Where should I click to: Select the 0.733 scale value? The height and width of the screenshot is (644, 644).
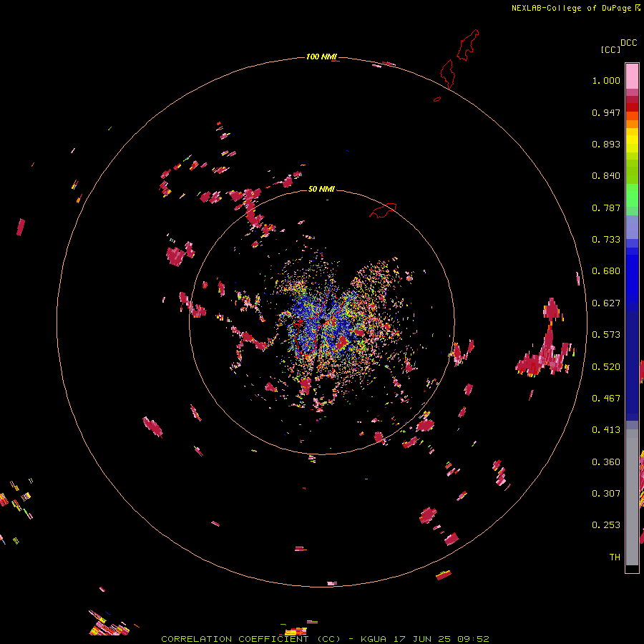tap(606, 240)
